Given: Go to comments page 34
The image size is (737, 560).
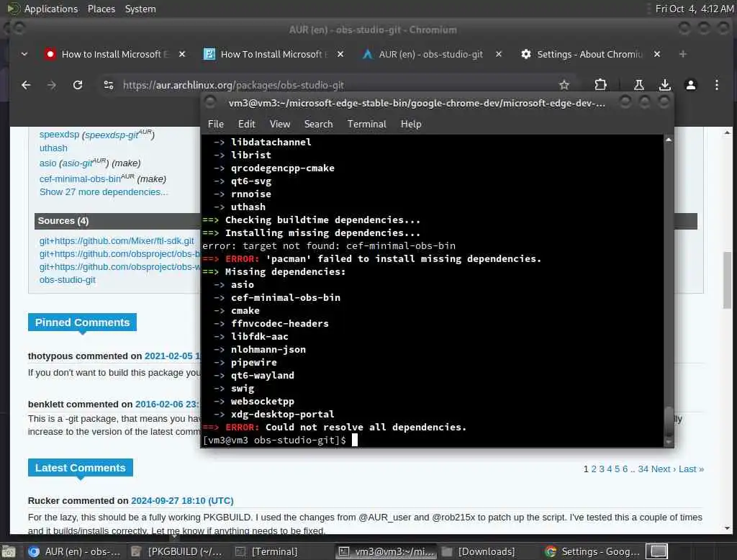Looking at the screenshot, I should coord(643,469).
